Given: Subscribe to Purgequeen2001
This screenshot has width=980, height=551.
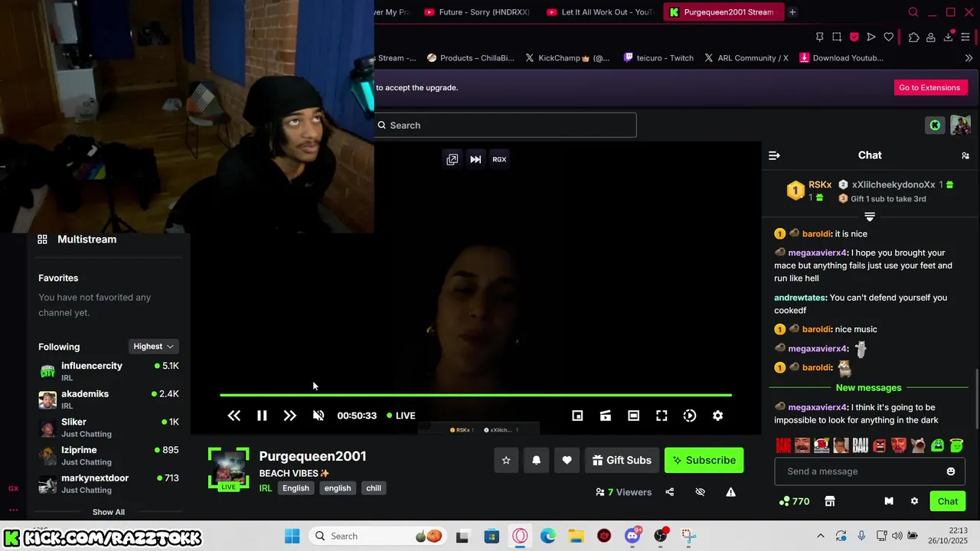Looking at the screenshot, I should tap(704, 460).
